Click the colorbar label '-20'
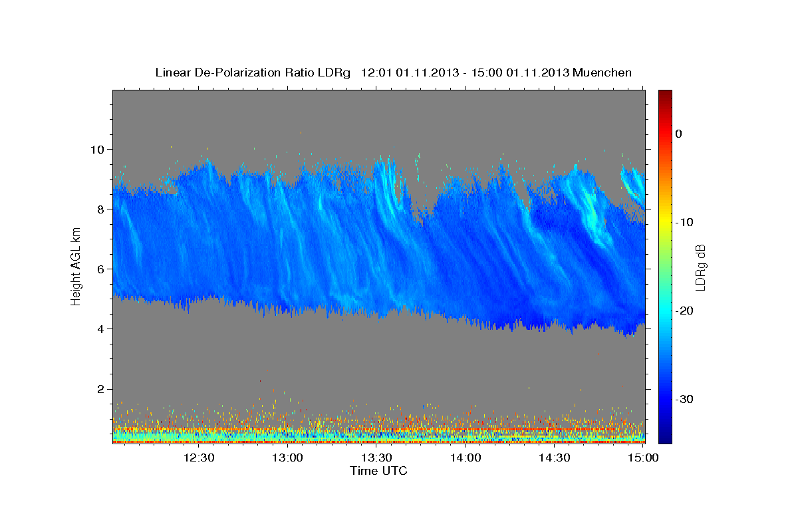 pos(686,311)
